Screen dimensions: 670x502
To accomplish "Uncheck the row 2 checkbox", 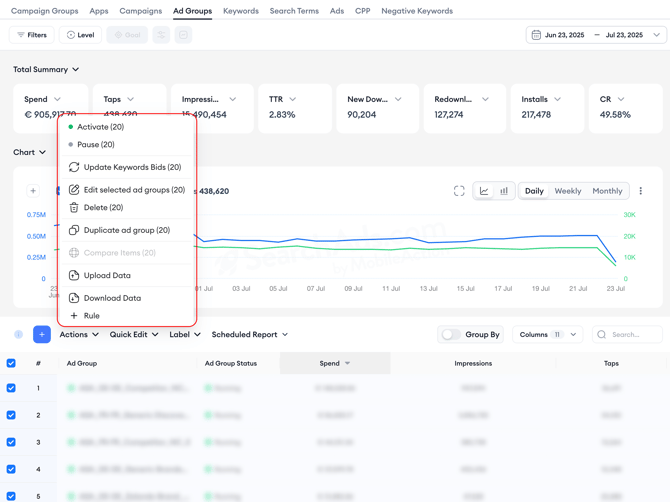I will point(11,415).
